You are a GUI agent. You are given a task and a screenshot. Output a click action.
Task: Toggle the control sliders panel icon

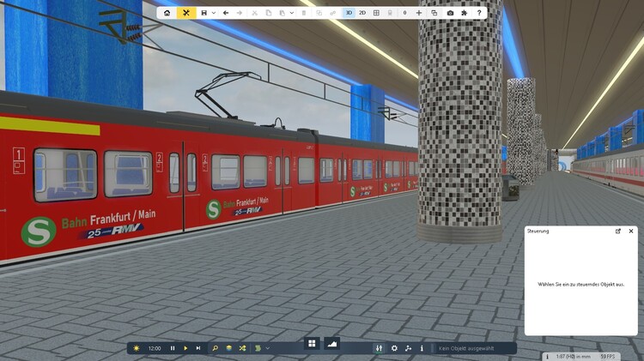(379, 348)
